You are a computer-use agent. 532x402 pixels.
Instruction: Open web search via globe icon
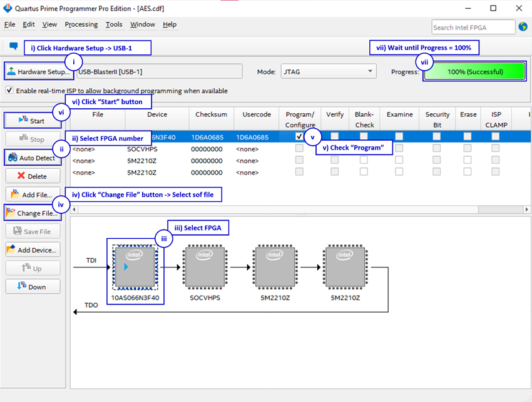pyautogui.click(x=523, y=26)
